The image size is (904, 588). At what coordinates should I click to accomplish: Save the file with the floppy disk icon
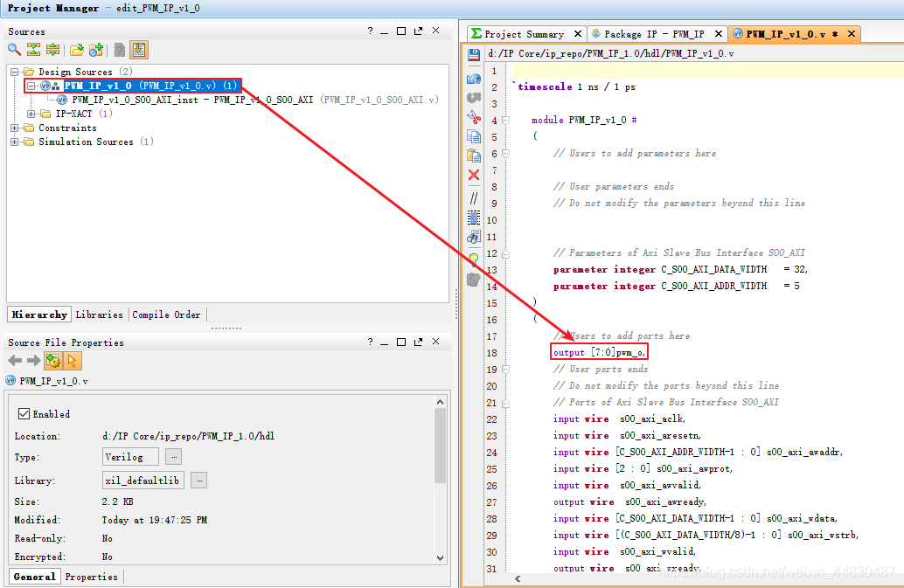474,55
